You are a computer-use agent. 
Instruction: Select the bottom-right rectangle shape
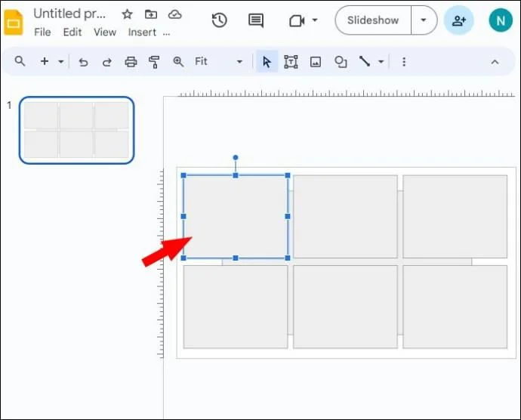[x=455, y=307]
